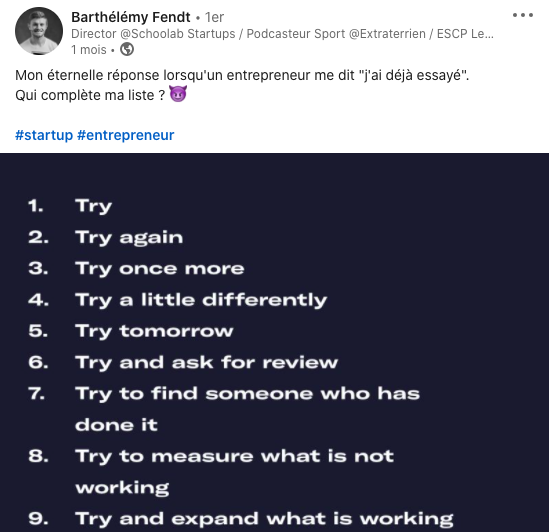
Task: Click the "Try tomorrow" list entry
Action: click(x=154, y=331)
